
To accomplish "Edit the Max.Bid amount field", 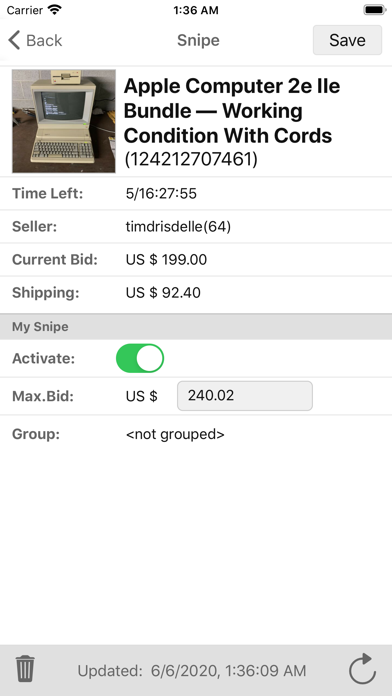I will (245, 396).
